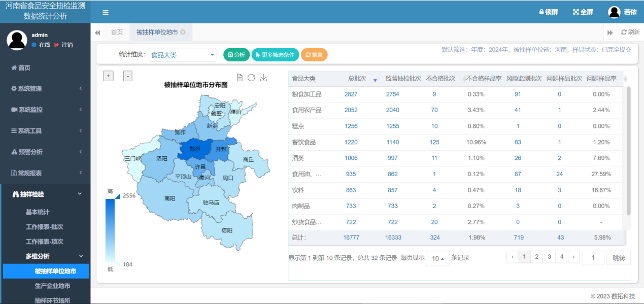The image size is (644, 304).
Task: Click the blue gradient legend bar
Action: [110, 230]
